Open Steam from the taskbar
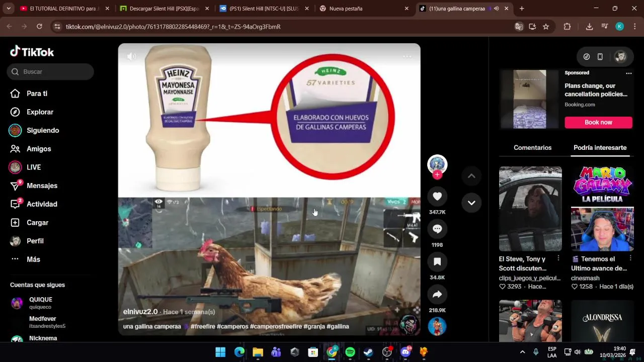644x362 pixels. (x=369, y=352)
